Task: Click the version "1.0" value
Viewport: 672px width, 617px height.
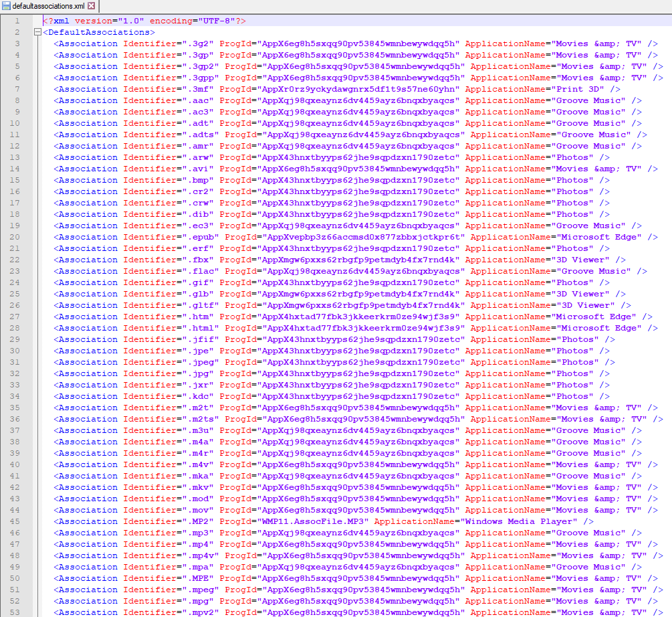Action: pyautogui.click(x=130, y=21)
